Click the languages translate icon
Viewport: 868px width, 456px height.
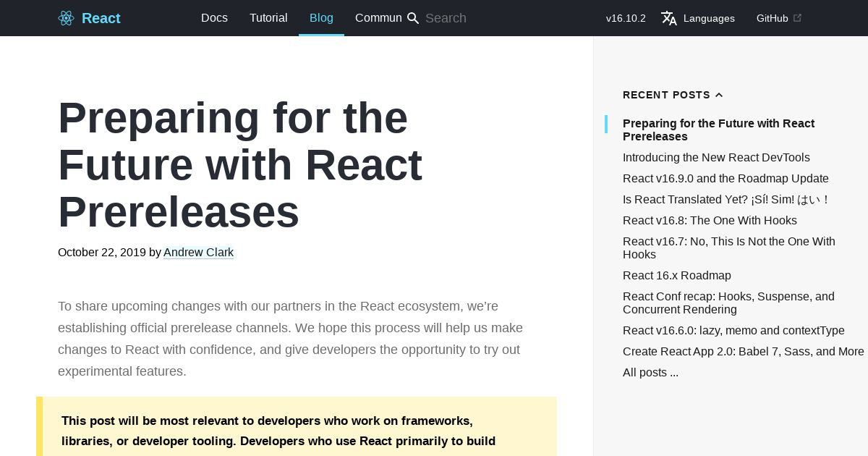click(x=669, y=18)
